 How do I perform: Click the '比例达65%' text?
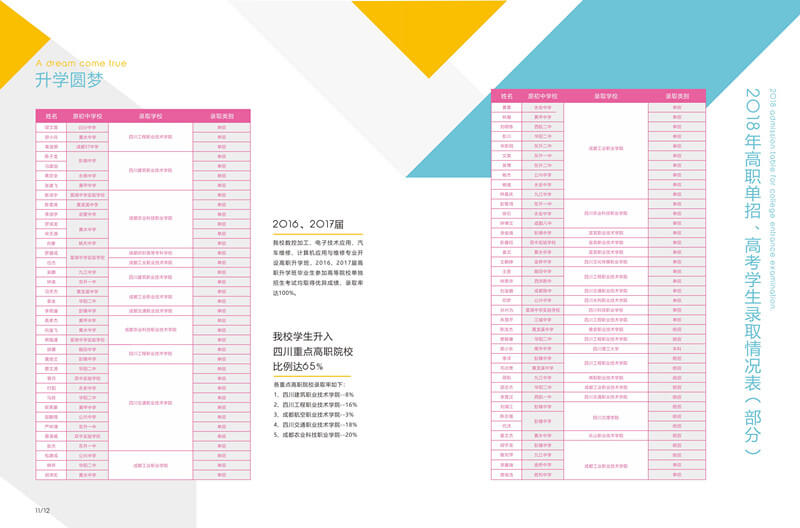298,366
